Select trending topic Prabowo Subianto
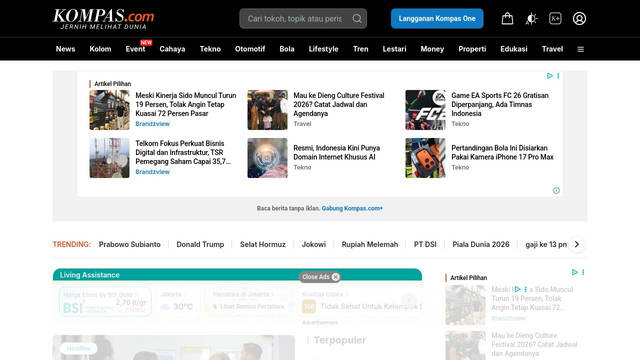 pyautogui.click(x=129, y=244)
